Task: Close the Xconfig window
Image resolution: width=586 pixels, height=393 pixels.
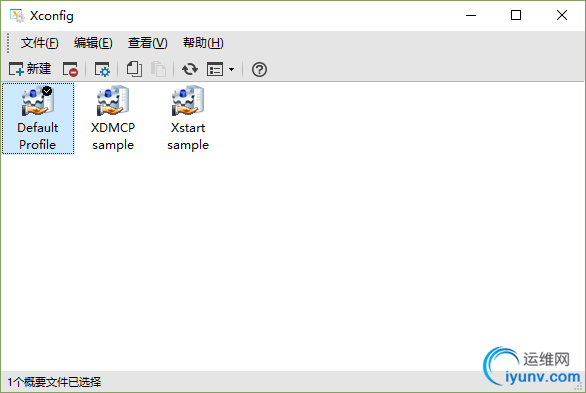Action: 562,15
